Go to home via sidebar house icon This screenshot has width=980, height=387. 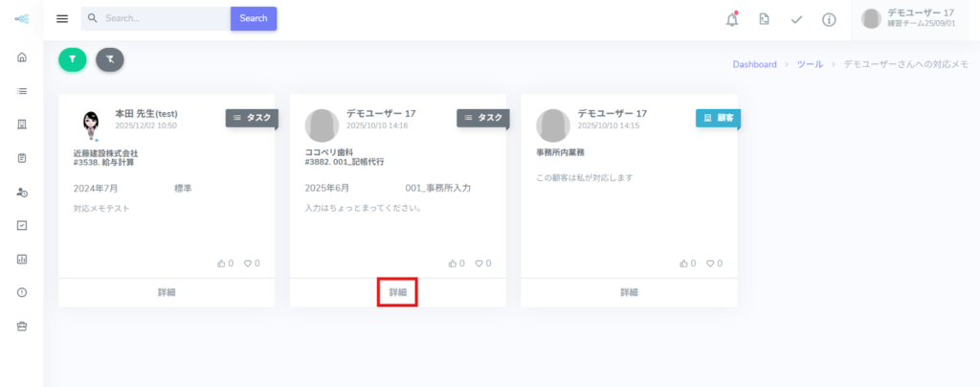pyautogui.click(x=22, y=57)
